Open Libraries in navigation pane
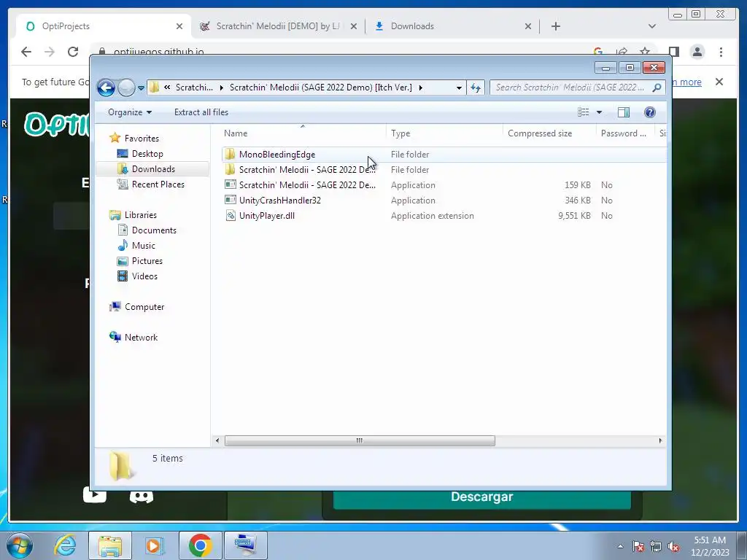 (141, 215)
